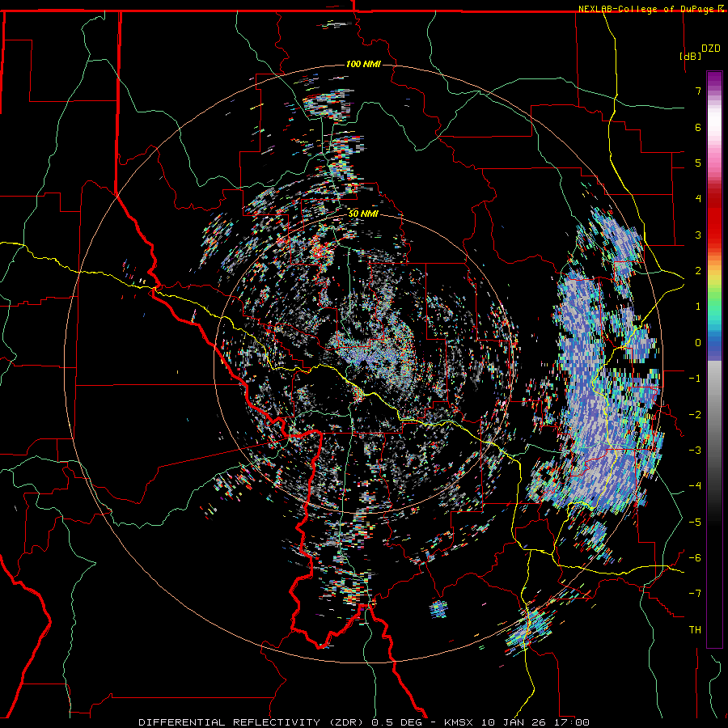Click the DZD legend title
Viewport: 728px width, 728px height.
711,49
